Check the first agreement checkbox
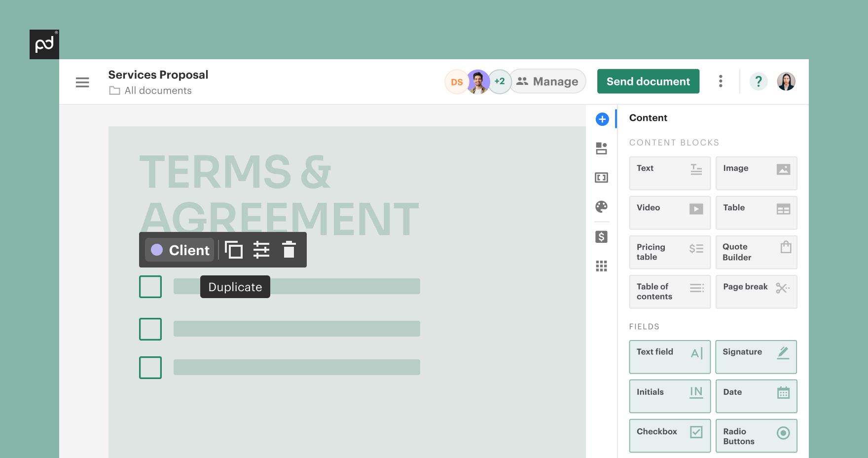 pyautogui.click(x=150, y=286)
